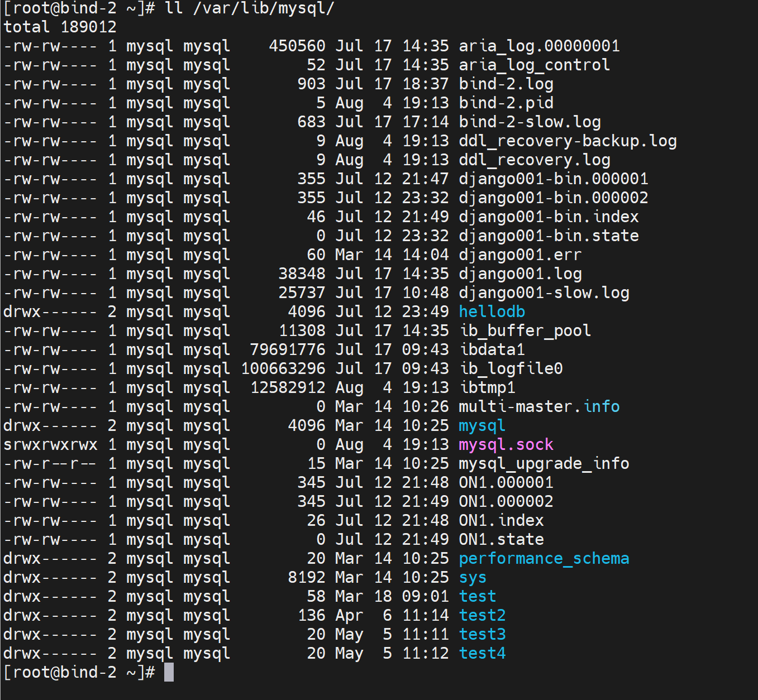Click the mysql.sock socket file name
This screenshot has width=758, height=700.
click(506, 445)
